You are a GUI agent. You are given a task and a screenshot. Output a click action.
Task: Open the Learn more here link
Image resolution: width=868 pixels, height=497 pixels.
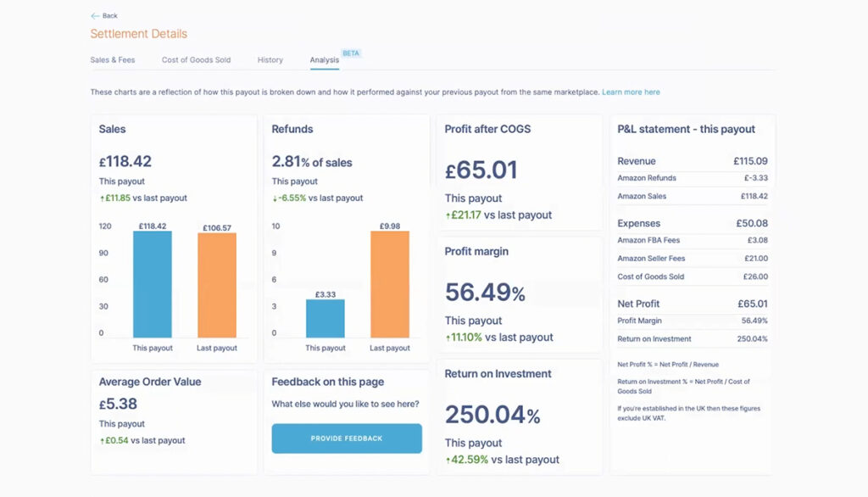(631, 92)
